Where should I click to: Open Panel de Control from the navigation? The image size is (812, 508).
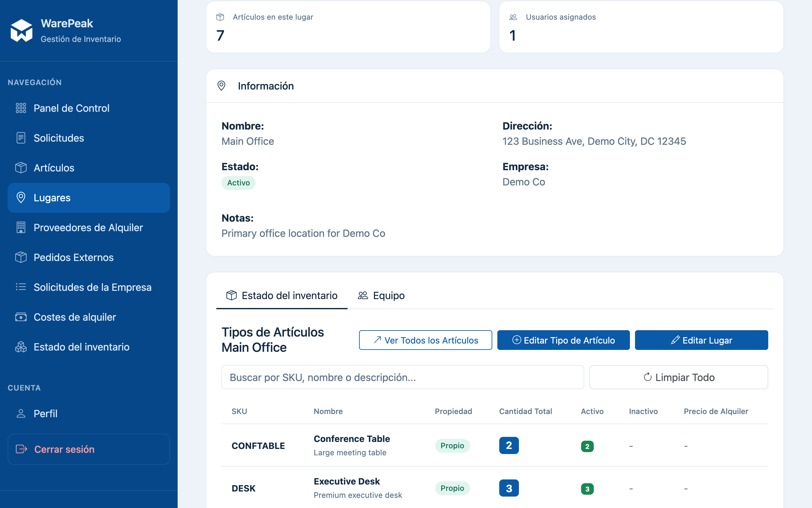88,108
